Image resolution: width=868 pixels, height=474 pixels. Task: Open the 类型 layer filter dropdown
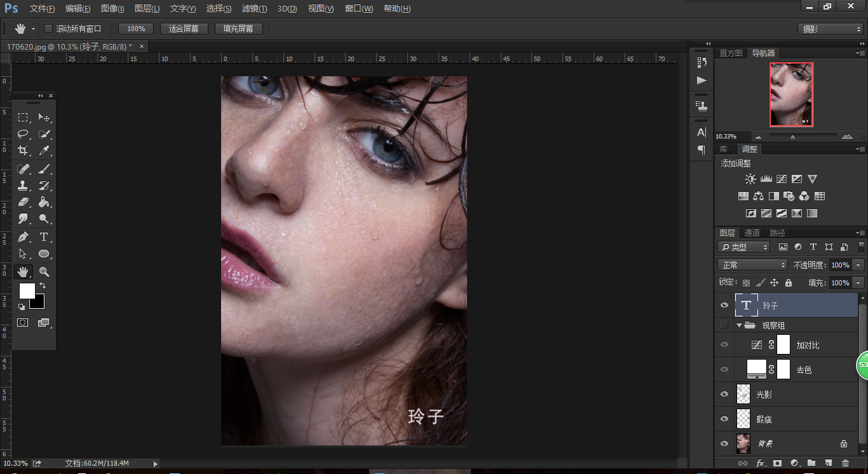point(744,247)
